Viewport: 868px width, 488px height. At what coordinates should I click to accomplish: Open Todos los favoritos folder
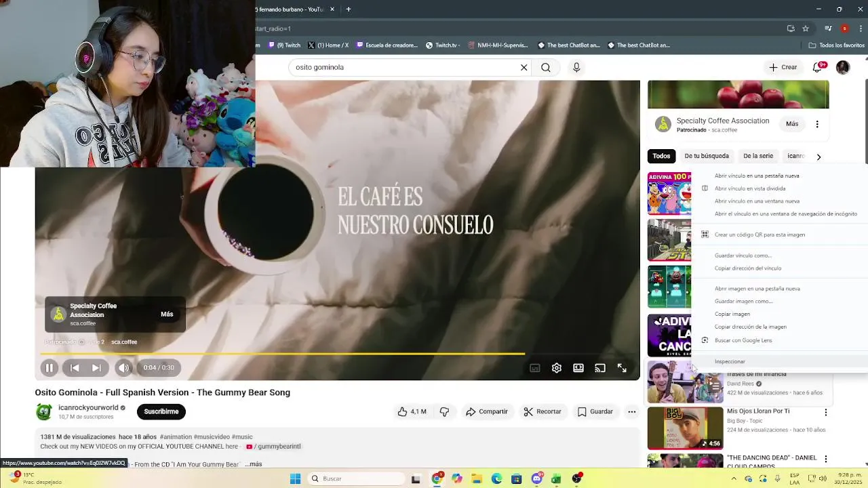click(x=837, y=45)
